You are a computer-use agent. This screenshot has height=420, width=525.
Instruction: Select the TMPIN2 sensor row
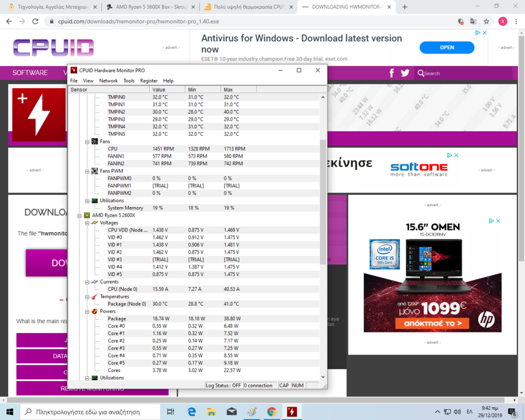tap(194, 112)
